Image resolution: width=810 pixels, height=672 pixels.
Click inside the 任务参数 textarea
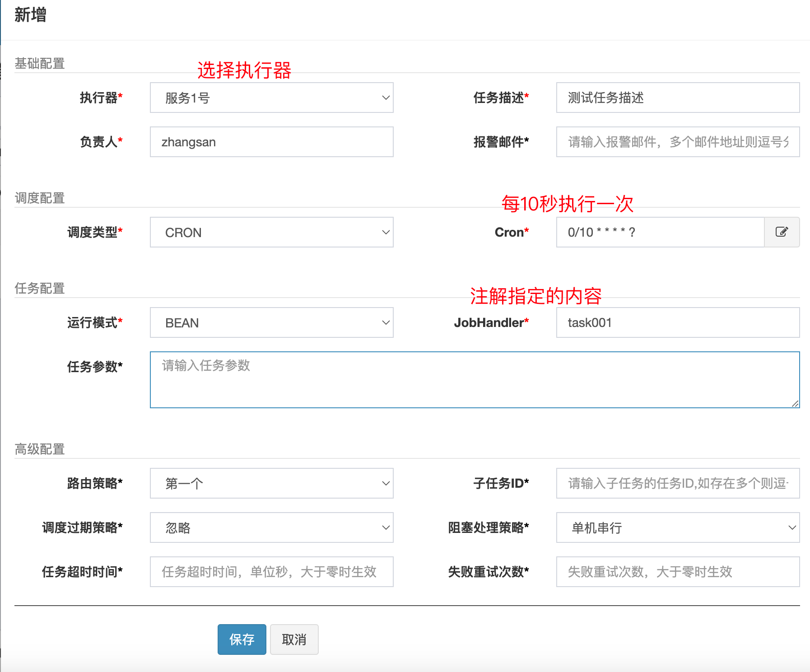pyautogui.click(x=474, y=380)
